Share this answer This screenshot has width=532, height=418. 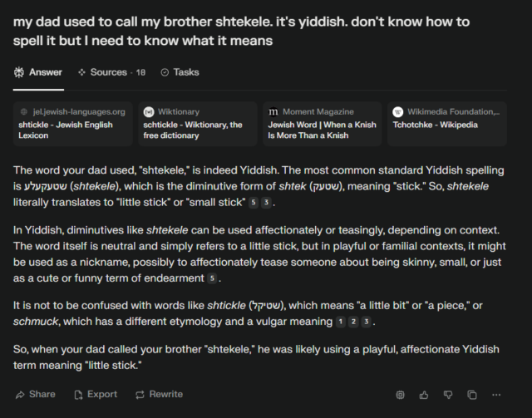click(x=35, y=394)
